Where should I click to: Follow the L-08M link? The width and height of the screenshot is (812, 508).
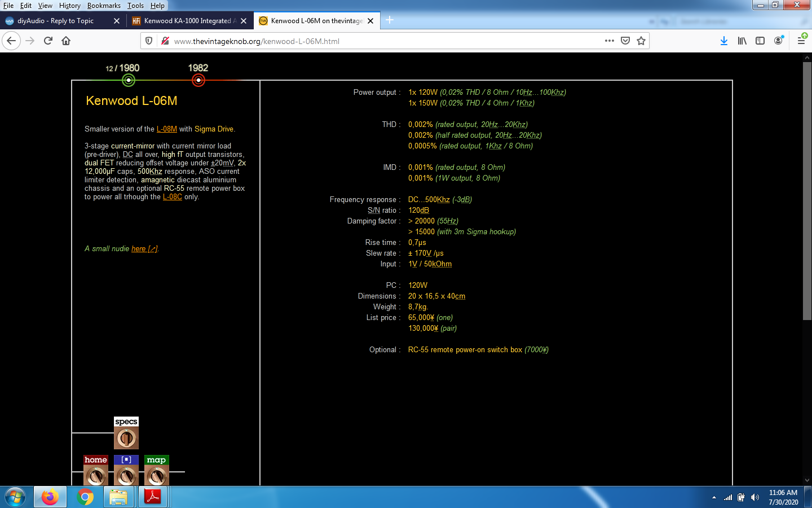[x=167, y=129]
